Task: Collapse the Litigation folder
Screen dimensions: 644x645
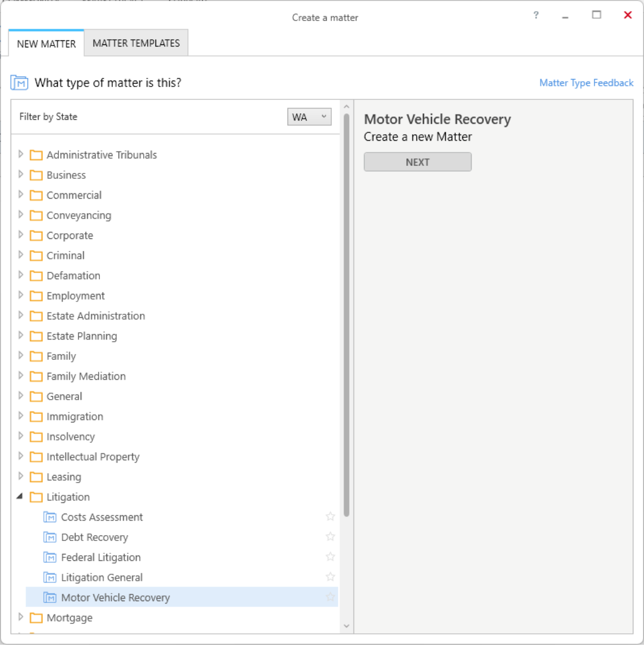Action: 20,497
